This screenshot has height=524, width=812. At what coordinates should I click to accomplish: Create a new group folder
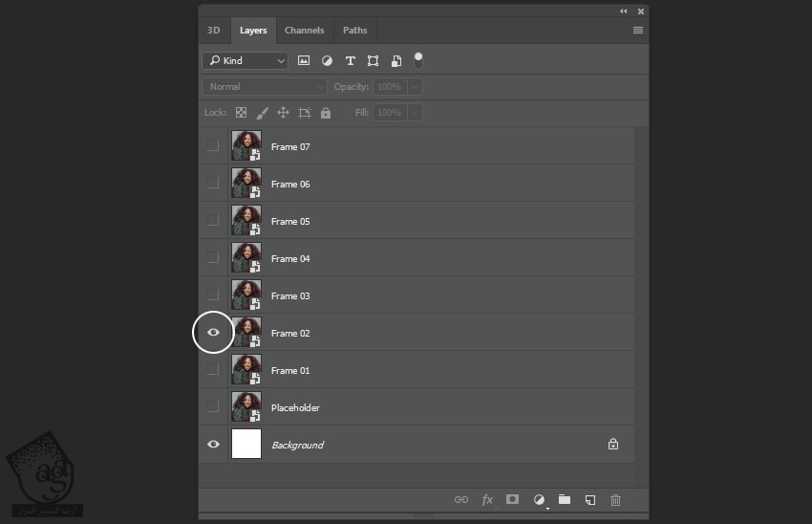click(x=565, y=499)
